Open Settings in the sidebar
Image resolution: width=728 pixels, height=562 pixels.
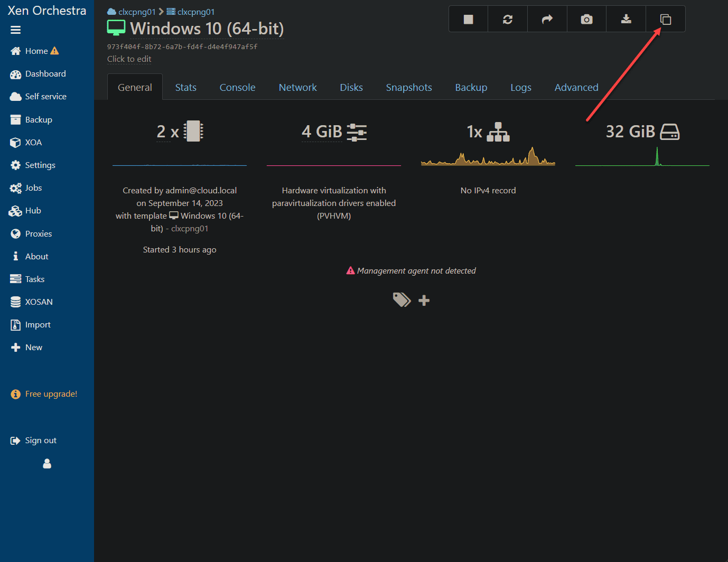pos(33,165)
